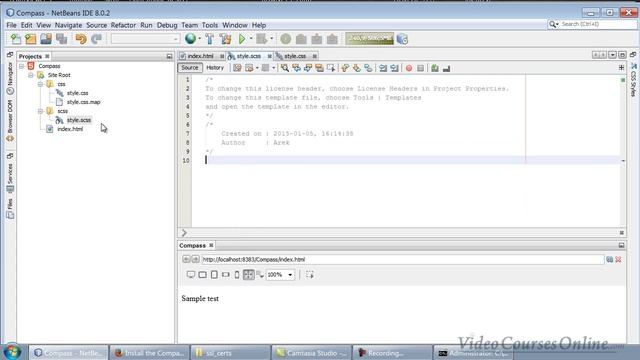The width and height of the screenshot is (640, 360).
Task: Open the CSS Styles side panel
Action: 633,80
